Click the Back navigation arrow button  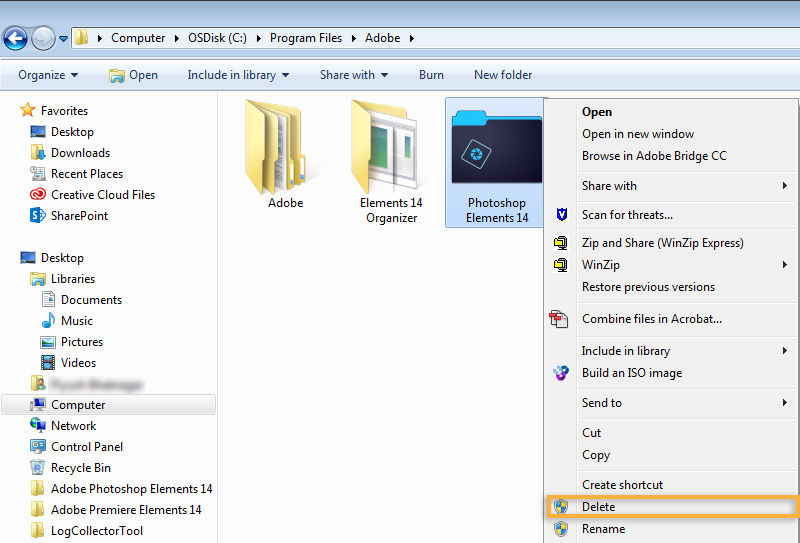[x=15, y=38]
